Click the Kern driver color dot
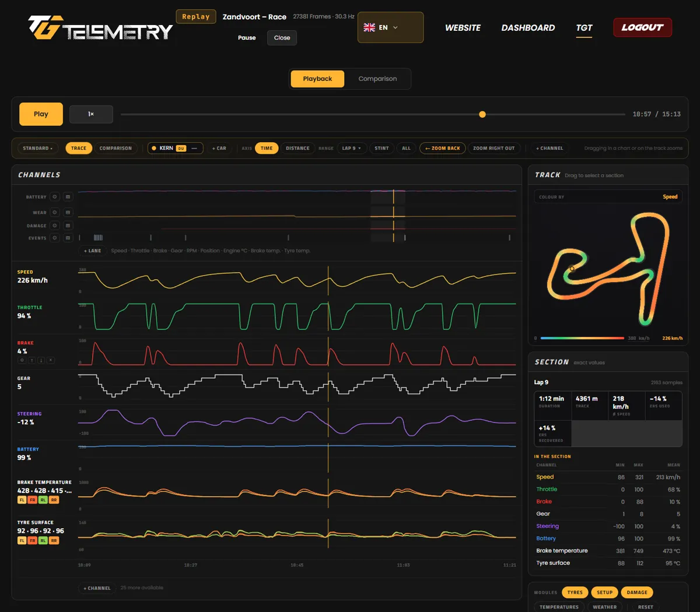Image resolution: width=700 pixels, height=612 pixels. [x=154, y=148]
